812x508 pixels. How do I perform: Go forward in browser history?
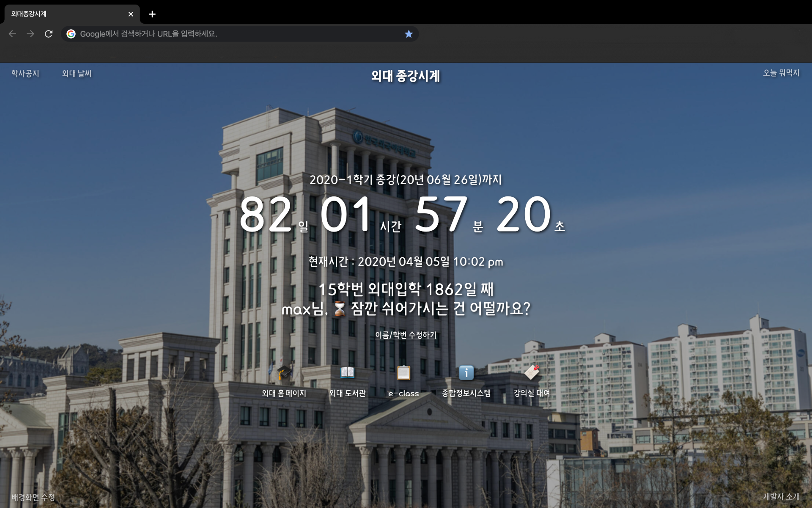[30, 34]
